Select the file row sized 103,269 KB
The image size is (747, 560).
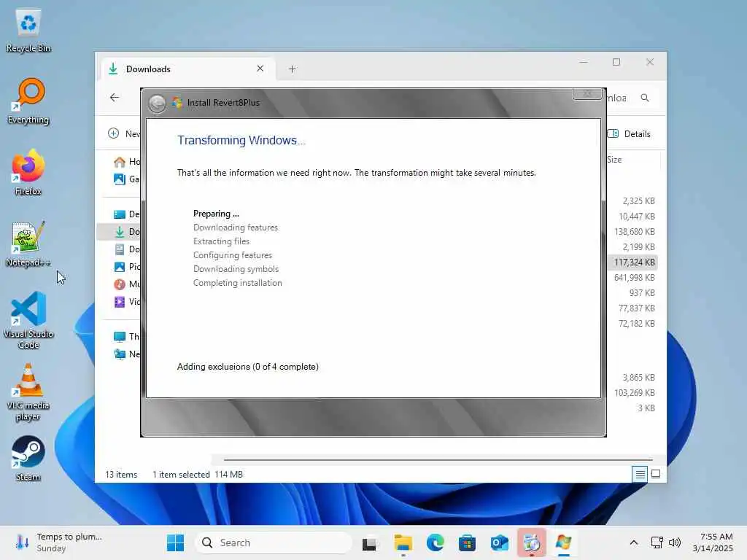[634, 393]
